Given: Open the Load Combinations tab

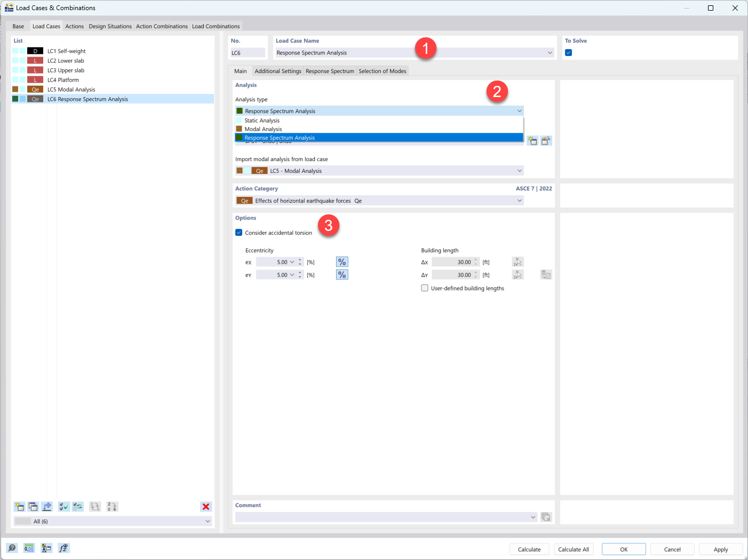Looking at the screenshot, I should click(216, 26).
